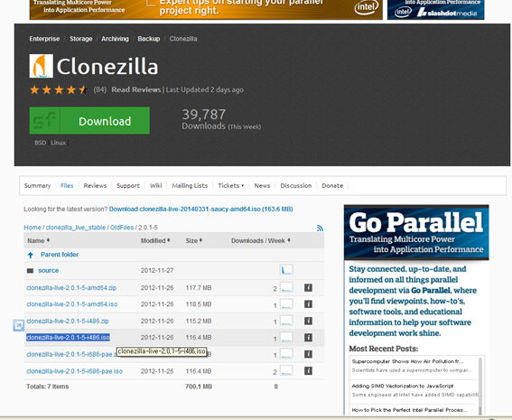
Task: Click info icon for clonezilla-live-2.0.1-5-i686-pae.iso
Action: pyautogui.click(x=308, y=370)
